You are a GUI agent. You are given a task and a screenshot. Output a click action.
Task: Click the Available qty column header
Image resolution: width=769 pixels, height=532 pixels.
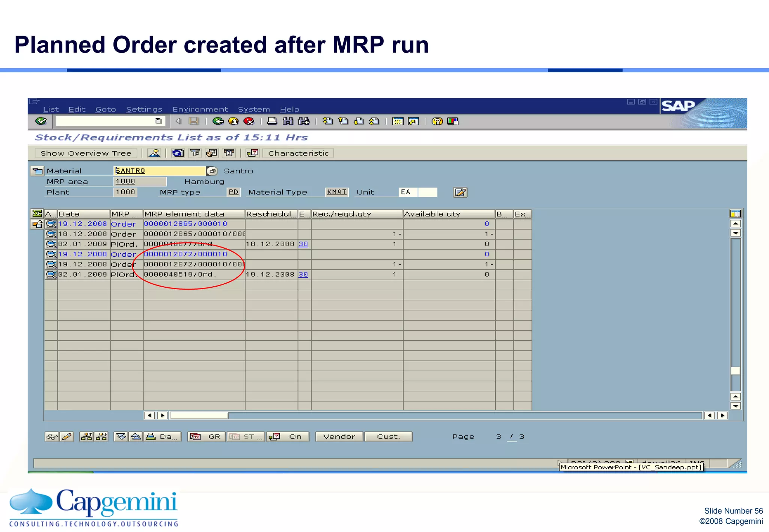[449, 214]
